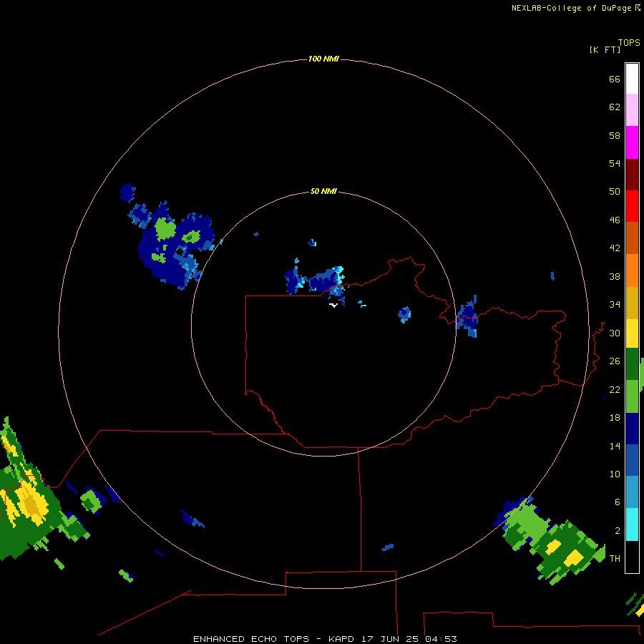This screenshot has height=644, width=644.
Task: Click the "42" legend value
Action: 615,248
